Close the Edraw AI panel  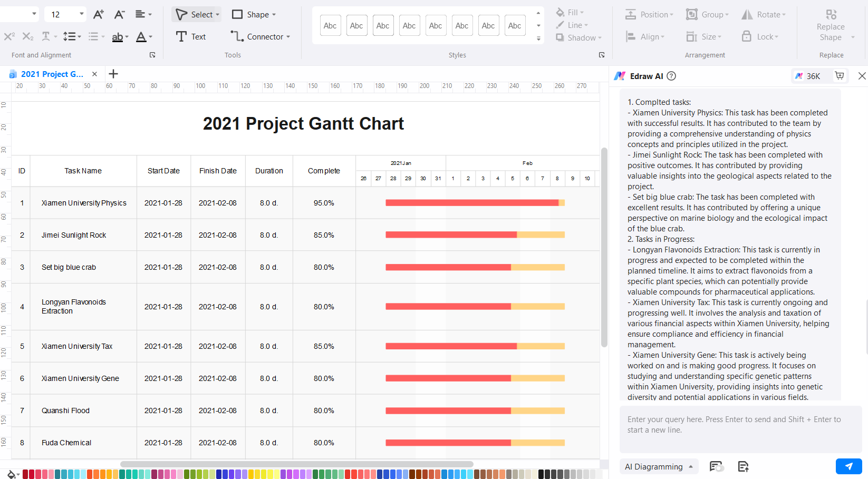[x=862, y=76]
